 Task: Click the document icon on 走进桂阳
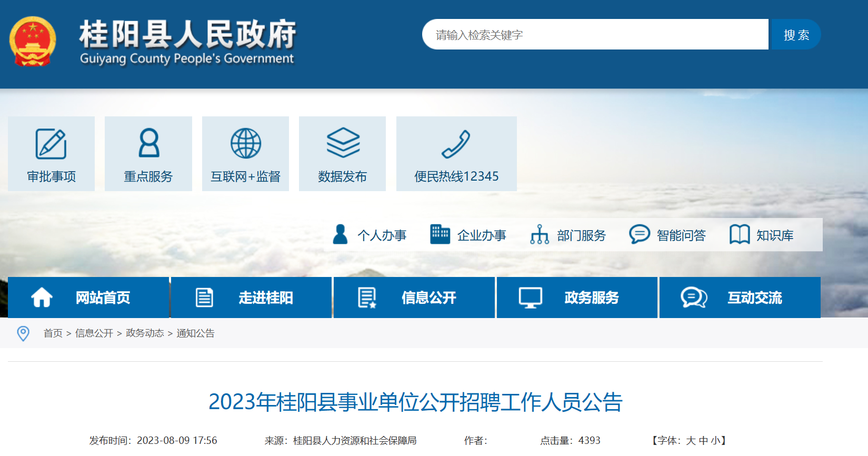pos(205,298)
